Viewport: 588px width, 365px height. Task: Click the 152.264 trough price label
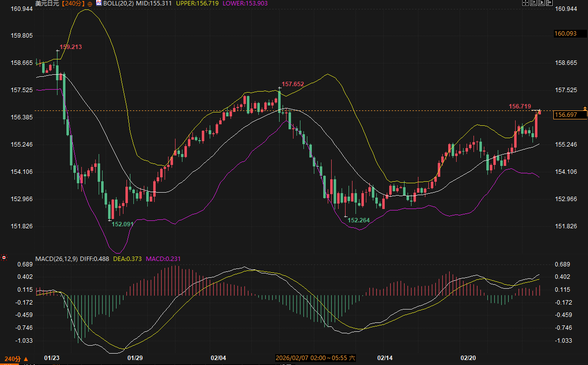click(x=358, y=220)
